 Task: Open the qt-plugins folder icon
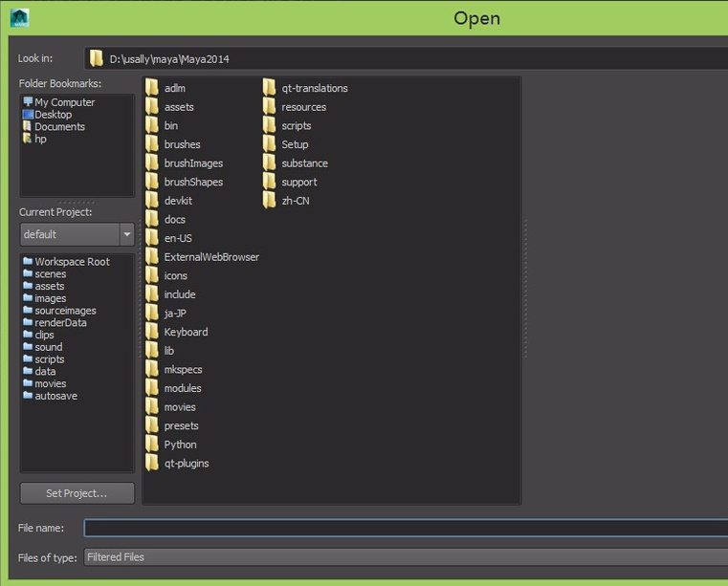(152, 463)
